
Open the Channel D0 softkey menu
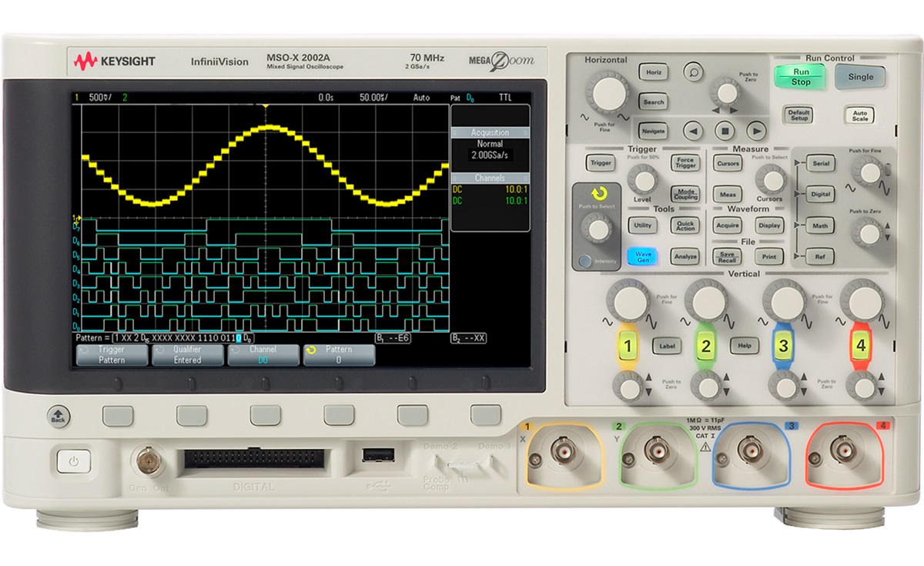point(263,354)
